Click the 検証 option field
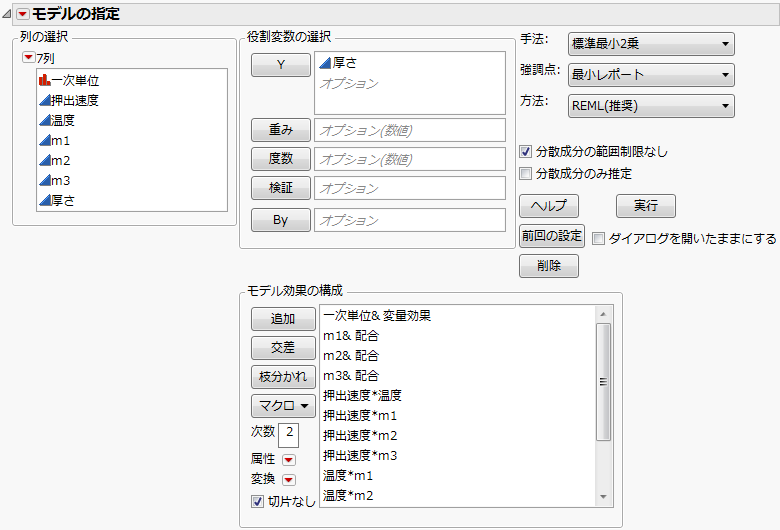This screenshot has height=530, width=780. coord(410,188)
